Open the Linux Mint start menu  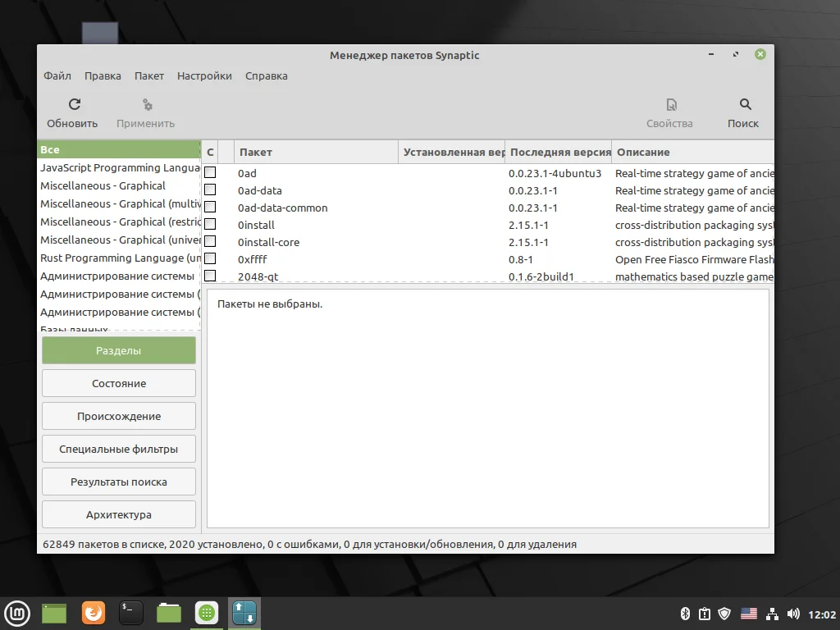17,613
